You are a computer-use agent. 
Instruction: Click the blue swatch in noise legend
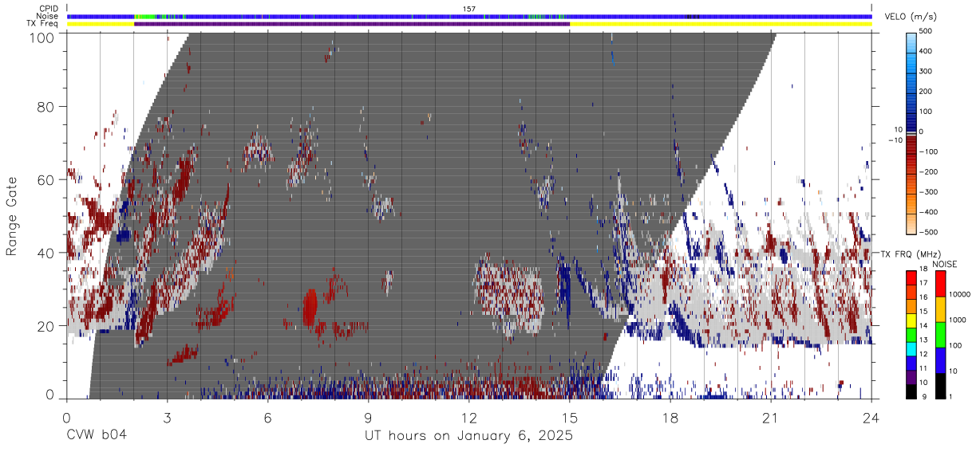pyautogui.click(x=942, y=360)
